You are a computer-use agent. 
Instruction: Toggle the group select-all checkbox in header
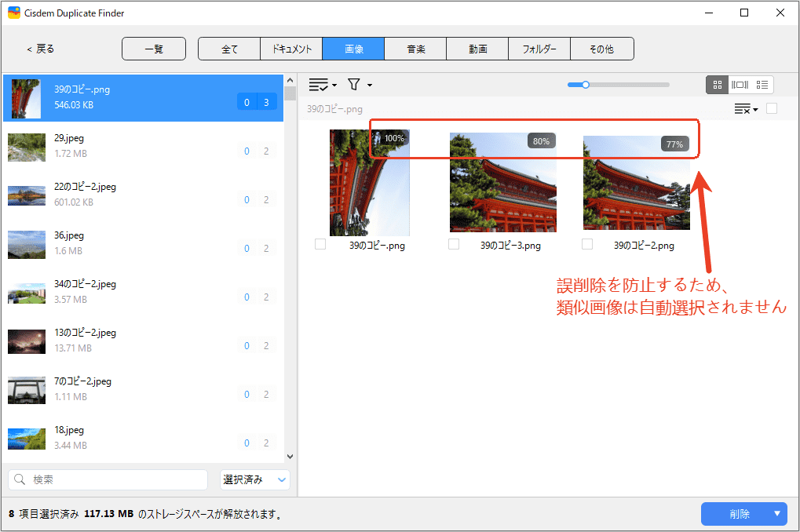point(772,109)
